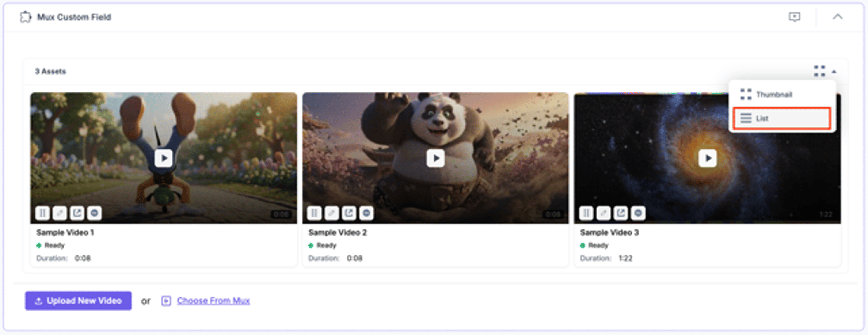This screenshot has height=335, width=868.
Task: Click the Sample Video 2 title
Action: pyautogui.click(x=337, y=233)
